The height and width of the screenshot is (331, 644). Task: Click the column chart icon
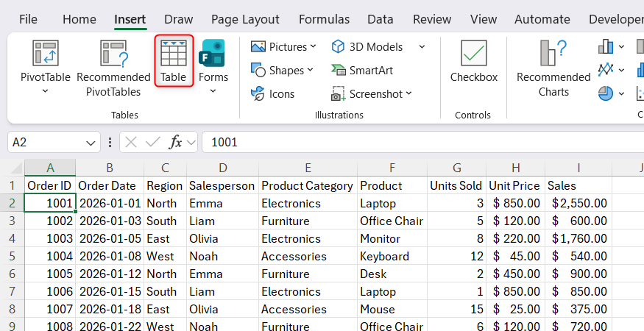point(606,47)
